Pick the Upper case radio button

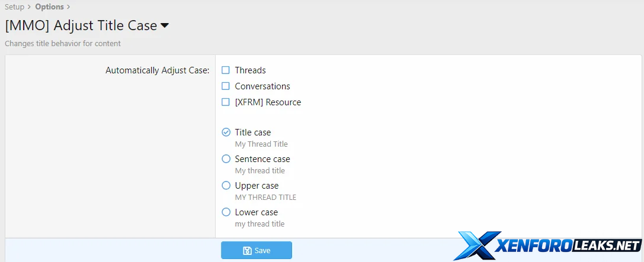coord(226,186)
